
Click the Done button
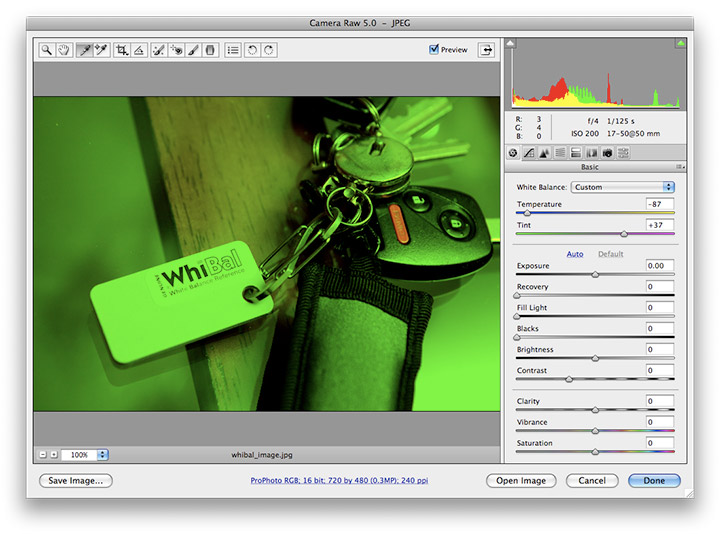pos(654,481)
